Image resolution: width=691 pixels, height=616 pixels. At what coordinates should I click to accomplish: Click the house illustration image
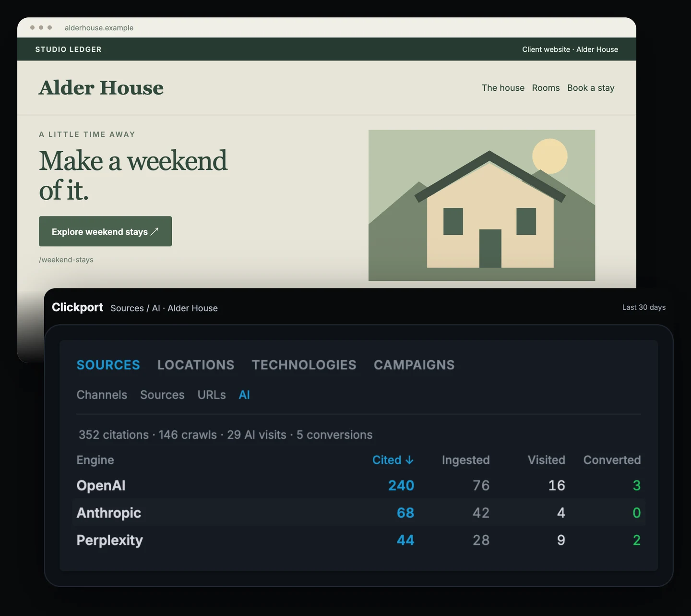[482, 205]
